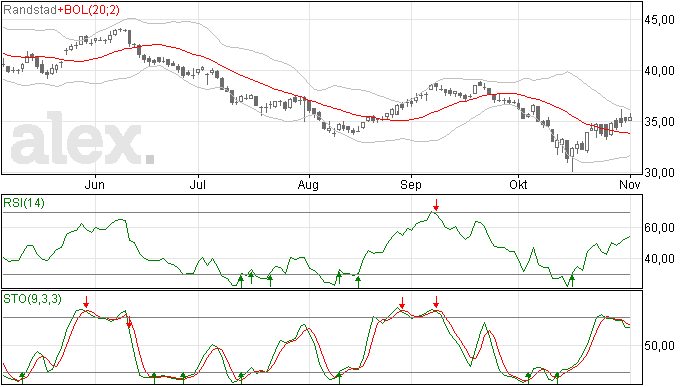Image resolution: width=690 pixels, height=387 pixels.
Task: Click the RSI(14) panel label
Action: coord(24,203)
